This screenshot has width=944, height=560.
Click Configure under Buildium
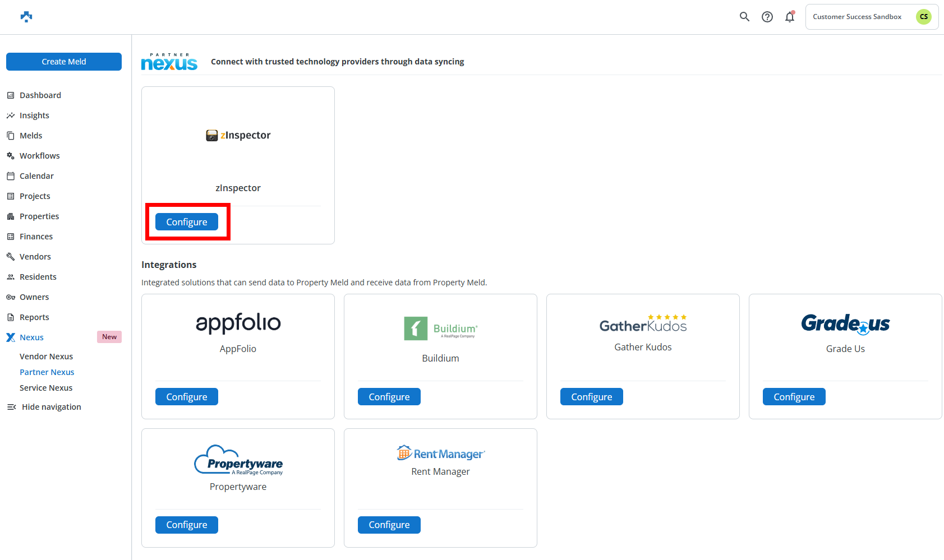tap(389, 397)
